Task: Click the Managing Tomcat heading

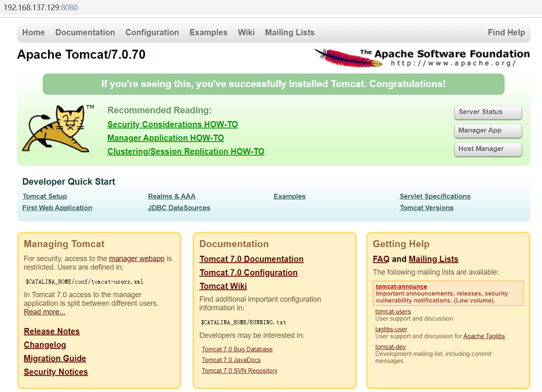Action: 64,244
